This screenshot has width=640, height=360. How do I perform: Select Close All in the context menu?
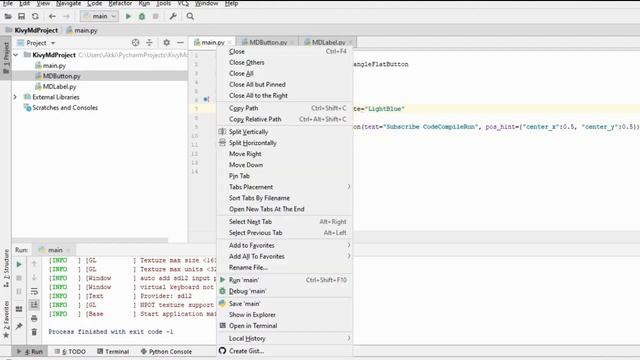tap(285, 73)
